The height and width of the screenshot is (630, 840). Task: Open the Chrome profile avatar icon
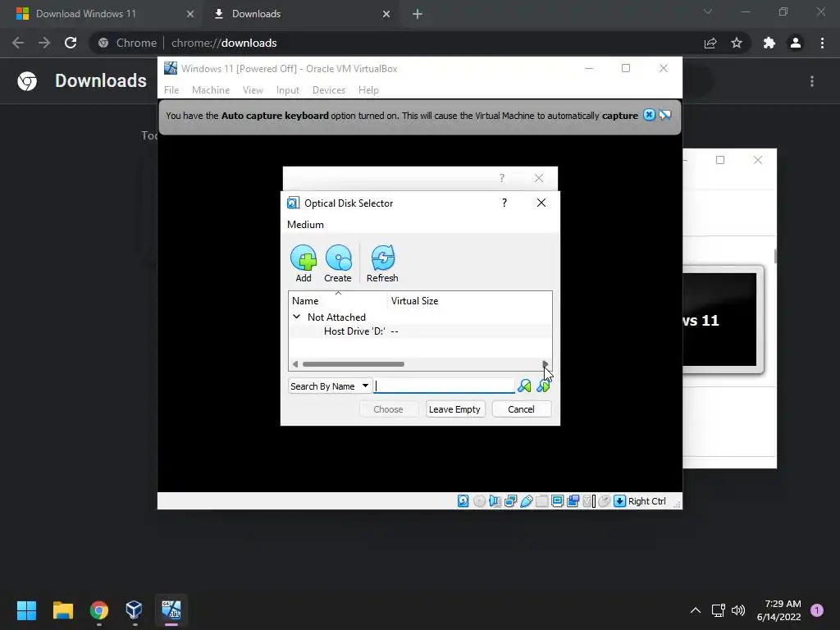click(796, 43)
